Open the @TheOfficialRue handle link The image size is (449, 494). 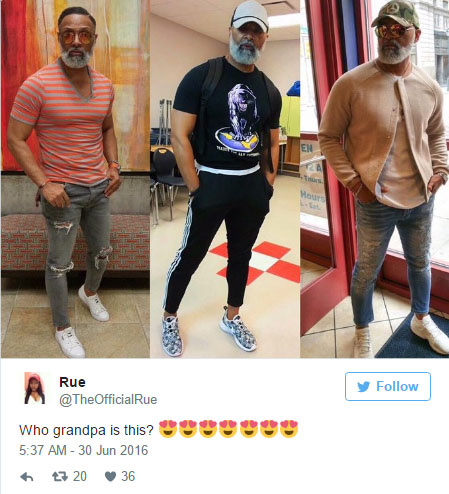coord(108,399)
